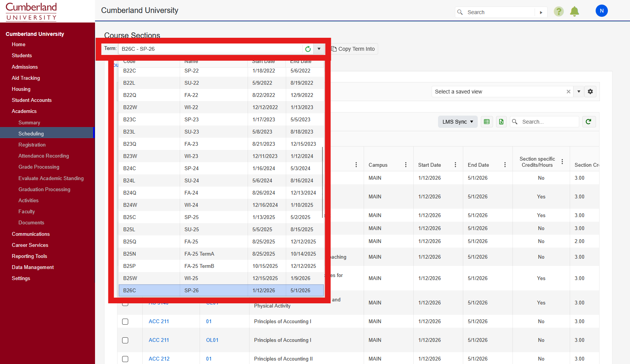Viewport: 630px width, 364px height.
Task: Select term row B25L SU-25
Action: 221,229
